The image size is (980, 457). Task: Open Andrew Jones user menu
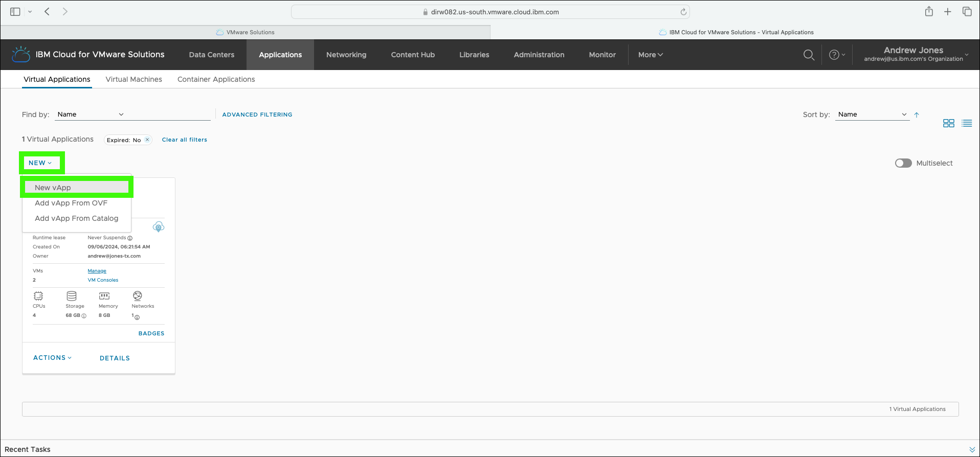pos(916,55)
